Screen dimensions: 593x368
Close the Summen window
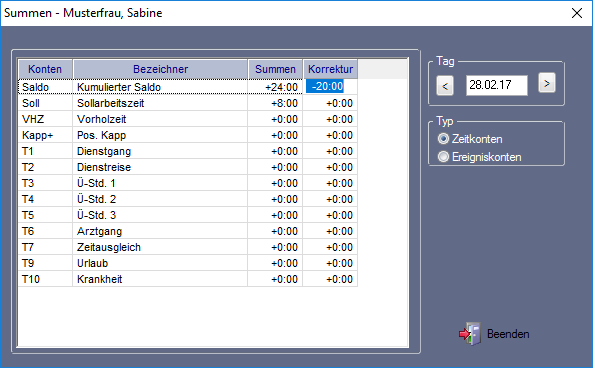pos(577,13)
